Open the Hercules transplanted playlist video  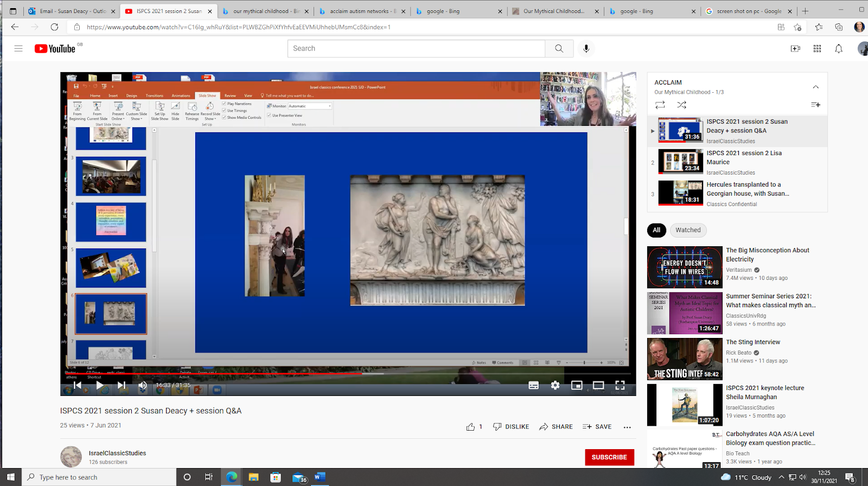click(x=737, y=194)
